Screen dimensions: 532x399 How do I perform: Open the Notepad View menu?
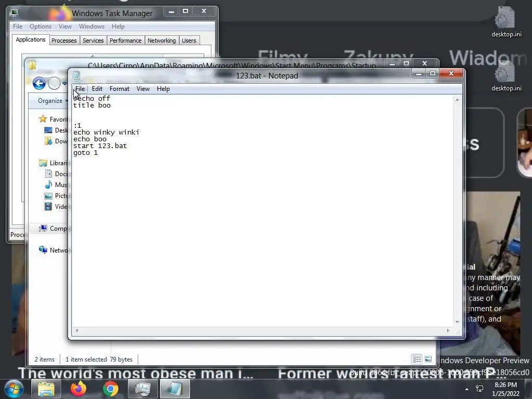[x=143, y=89]
